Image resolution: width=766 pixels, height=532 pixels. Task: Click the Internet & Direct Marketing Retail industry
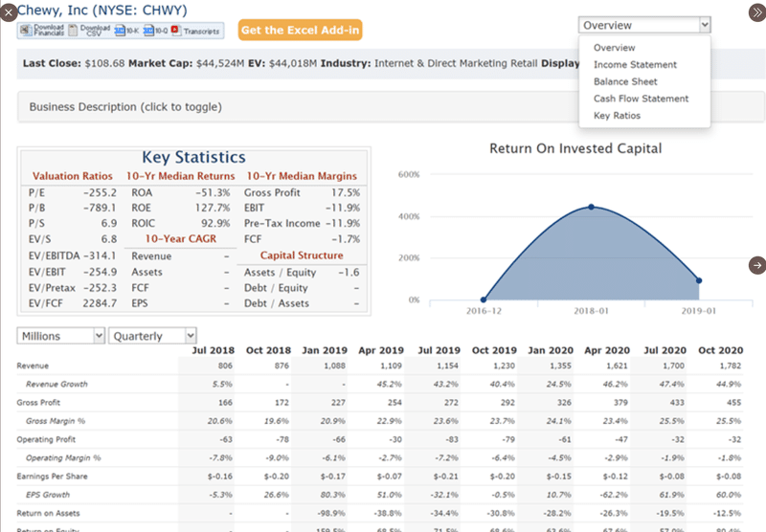(x=456, y=63)
